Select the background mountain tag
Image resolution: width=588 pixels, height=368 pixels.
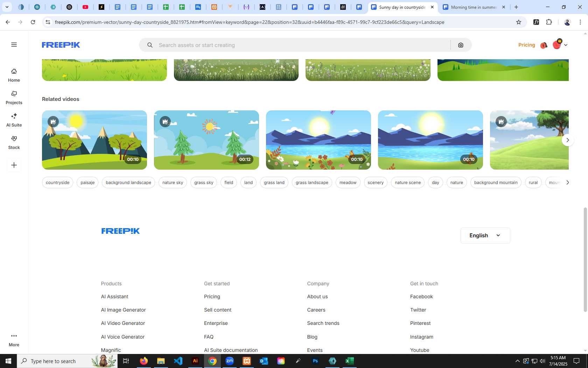click(496, 182)
